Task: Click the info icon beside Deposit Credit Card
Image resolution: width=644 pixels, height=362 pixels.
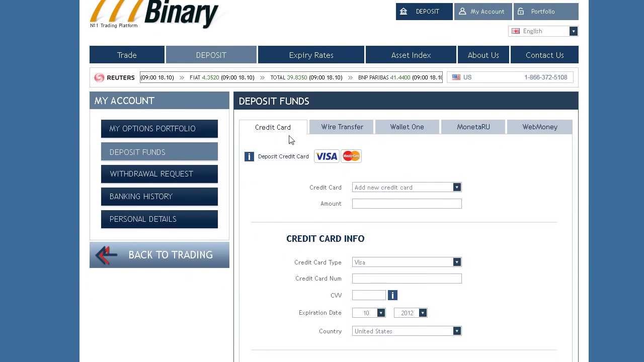Action: tap(249, 156)
